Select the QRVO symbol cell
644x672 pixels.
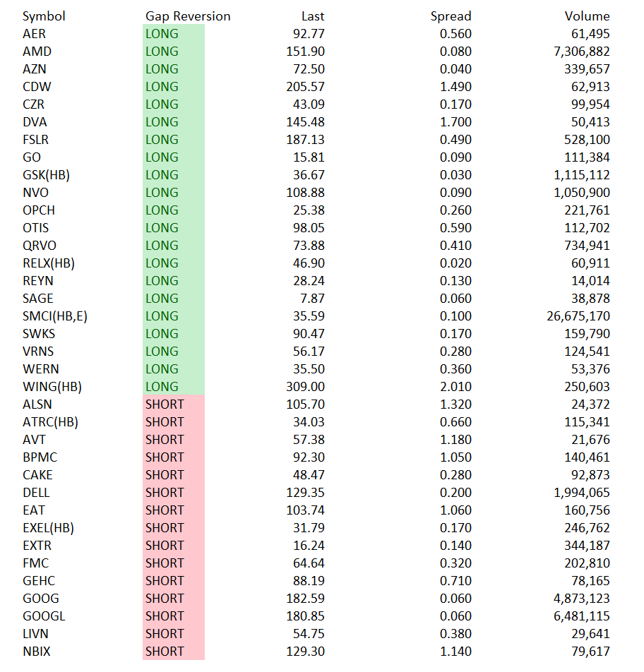click(40, 246)
